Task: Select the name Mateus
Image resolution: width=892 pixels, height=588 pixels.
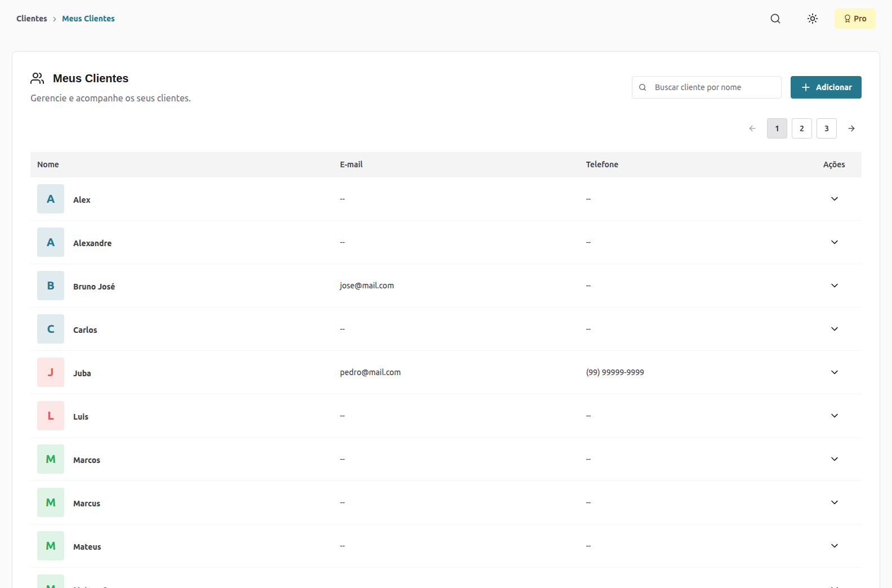Action: point(87,547)
